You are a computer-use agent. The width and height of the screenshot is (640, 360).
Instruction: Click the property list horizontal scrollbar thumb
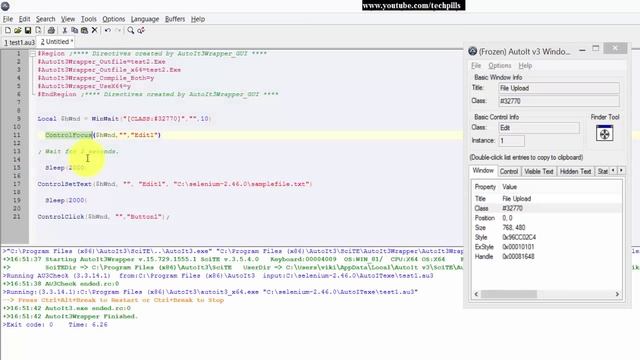pyautogui.click(x=509, y=294)
